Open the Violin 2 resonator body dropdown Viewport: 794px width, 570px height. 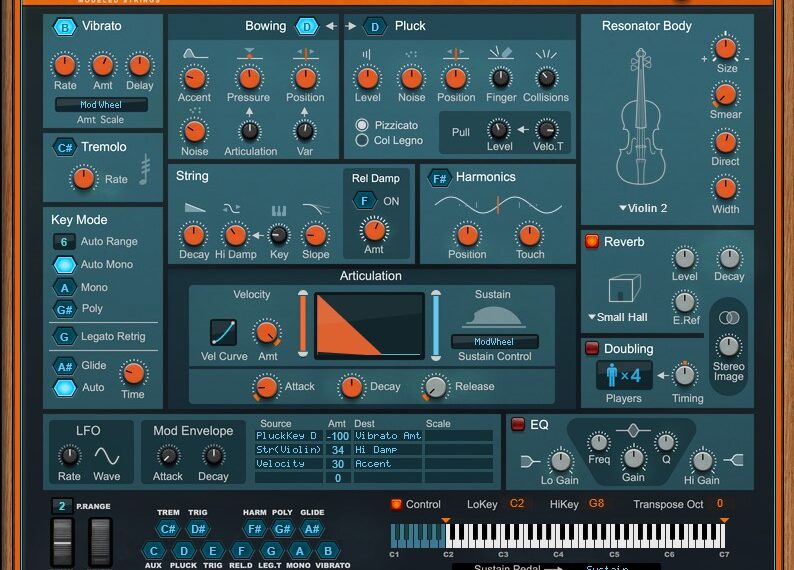pos(643,208)
